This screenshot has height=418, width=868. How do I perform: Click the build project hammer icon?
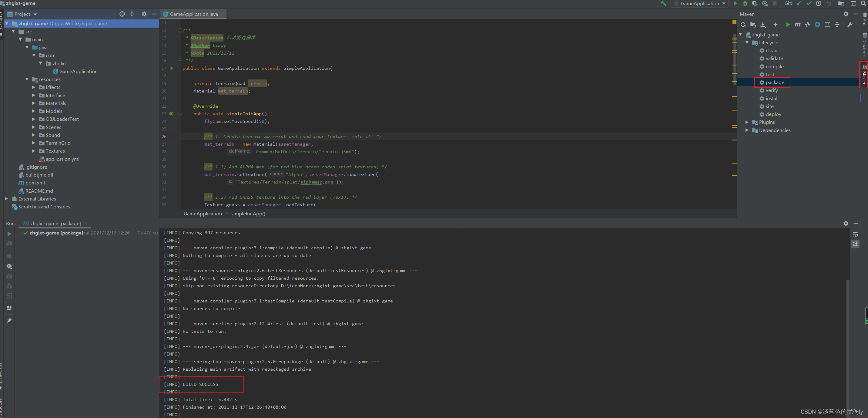pos(663,3)
